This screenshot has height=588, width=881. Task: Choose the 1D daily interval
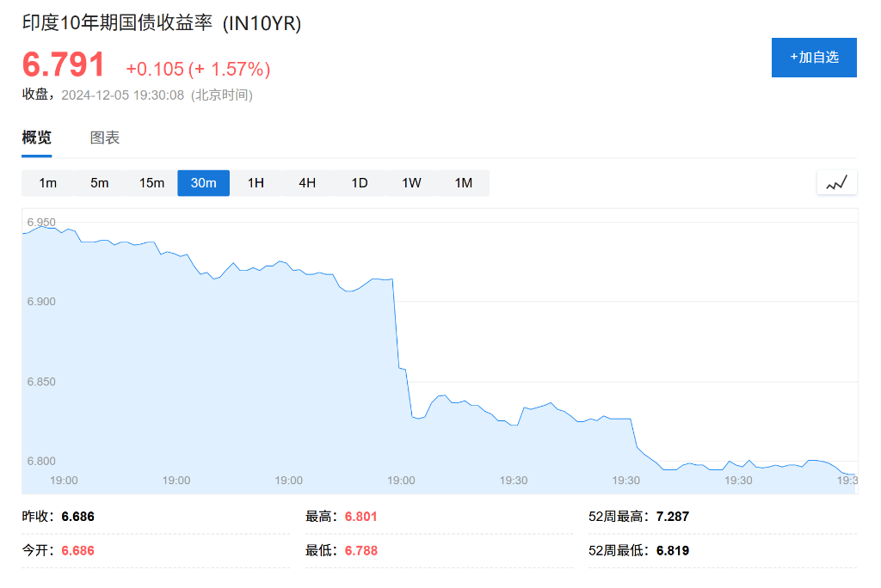[x=360, y=183]
